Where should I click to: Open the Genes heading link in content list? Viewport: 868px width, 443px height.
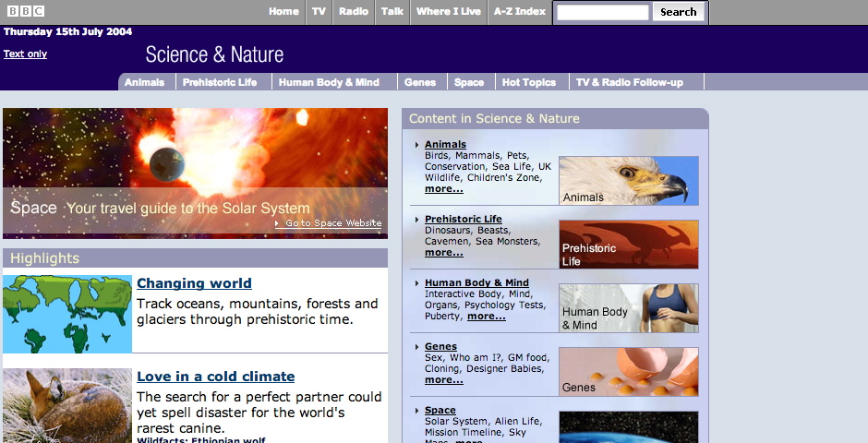440,347
